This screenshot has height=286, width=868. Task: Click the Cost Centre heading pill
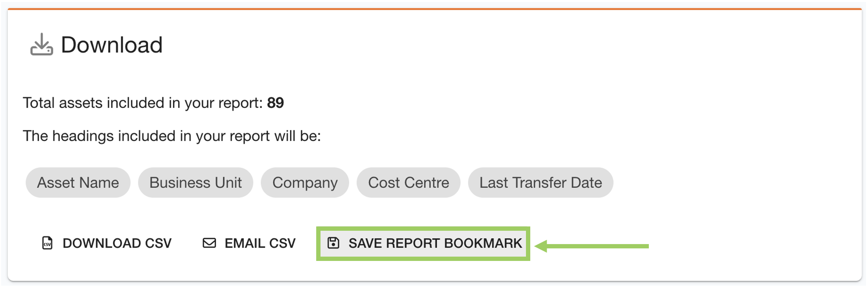click(408, 182)
